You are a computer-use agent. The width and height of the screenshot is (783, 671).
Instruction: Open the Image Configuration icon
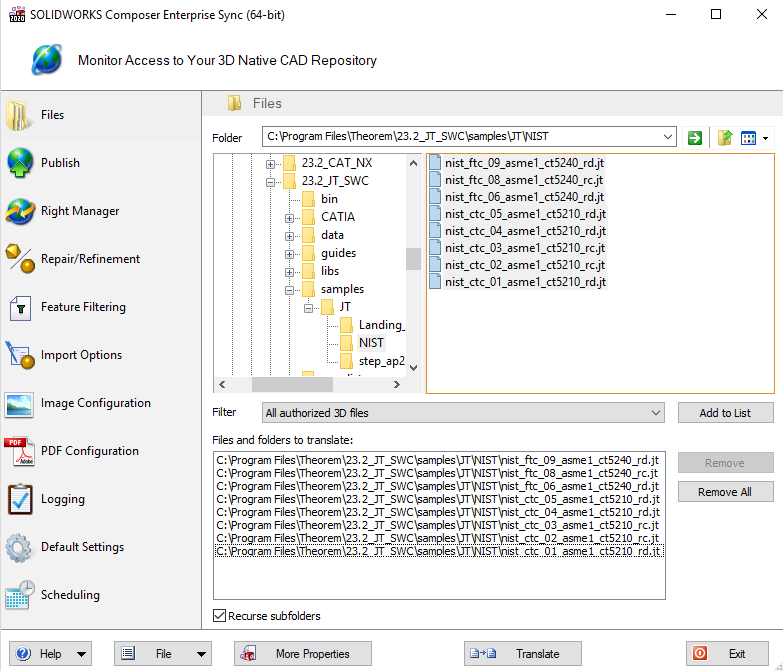tap(19, 404)
